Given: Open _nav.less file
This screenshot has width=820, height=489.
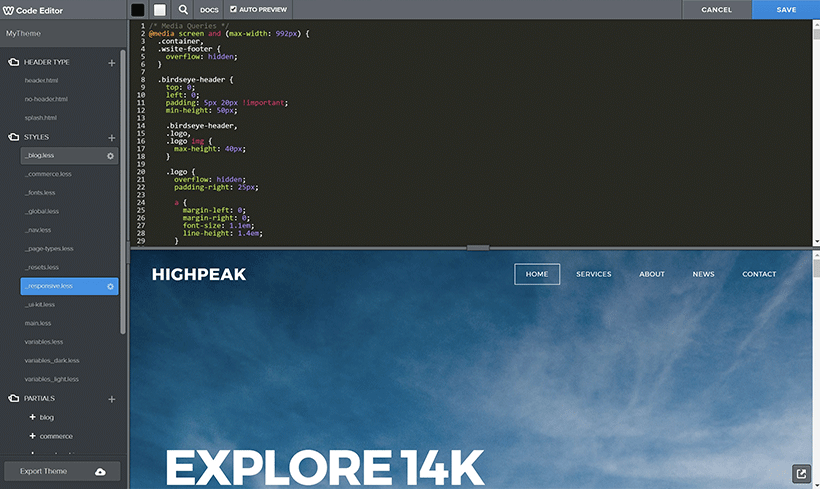Looking at the screenshot, I should tap(38, 230).
